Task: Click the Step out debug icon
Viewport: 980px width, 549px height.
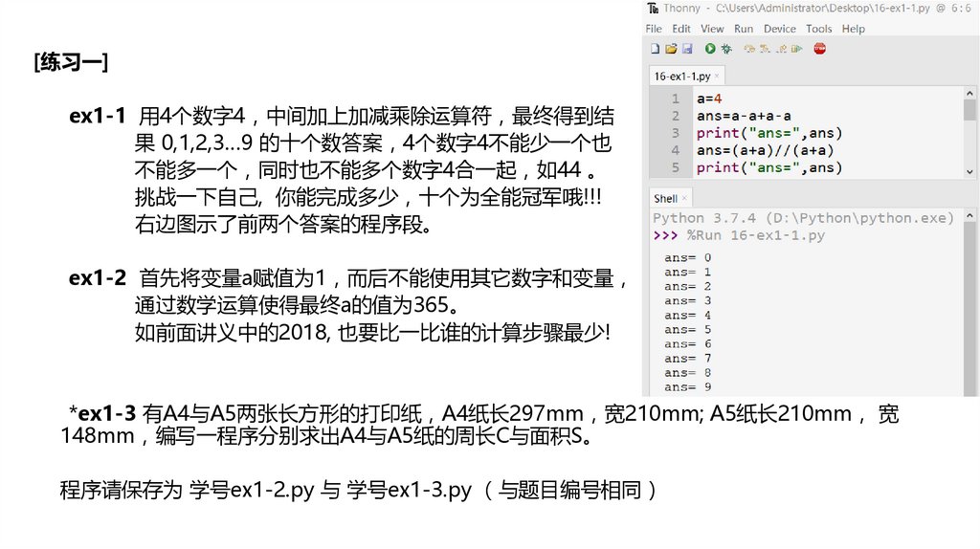Action: coord(781,49)
